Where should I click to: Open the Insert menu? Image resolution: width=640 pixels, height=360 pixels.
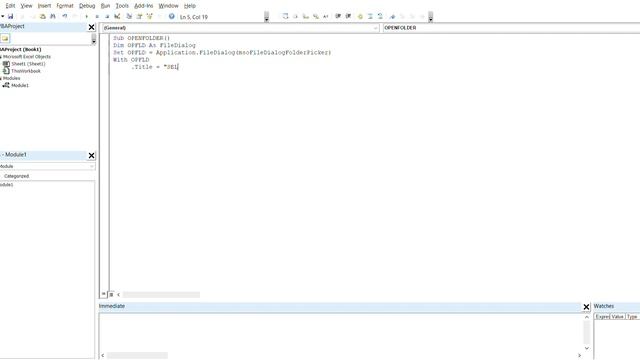44,6
